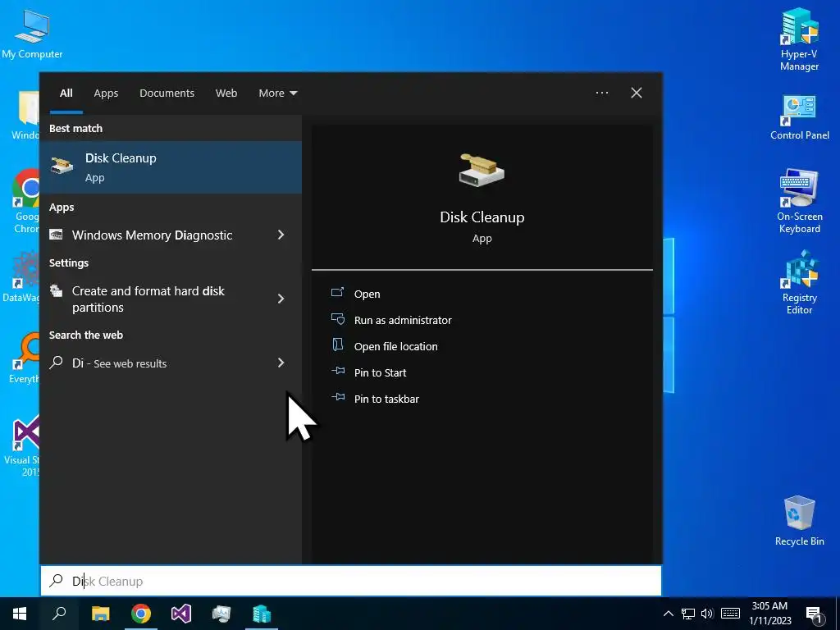Click Create and format hard disk partitions text

pos(148,299)
